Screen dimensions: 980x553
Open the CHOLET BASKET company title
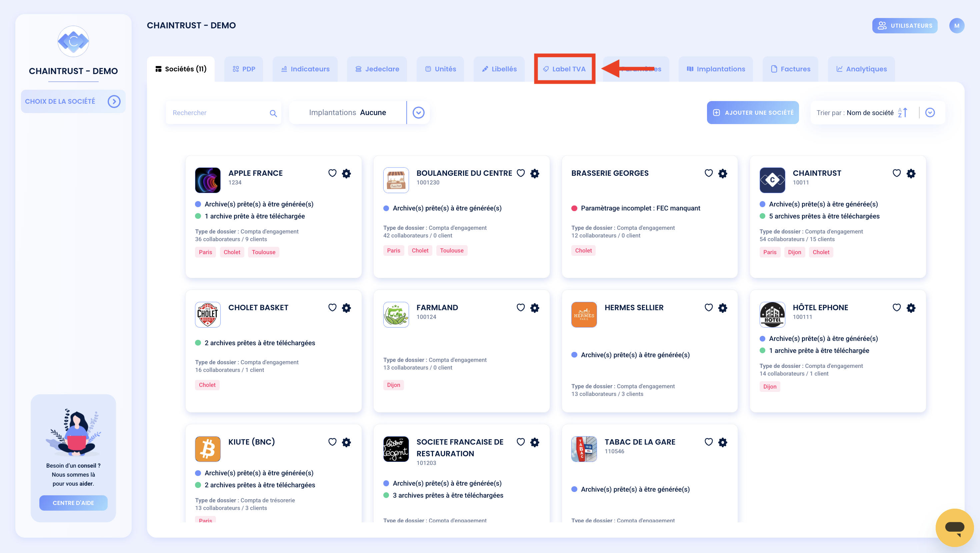click(258, 308)
